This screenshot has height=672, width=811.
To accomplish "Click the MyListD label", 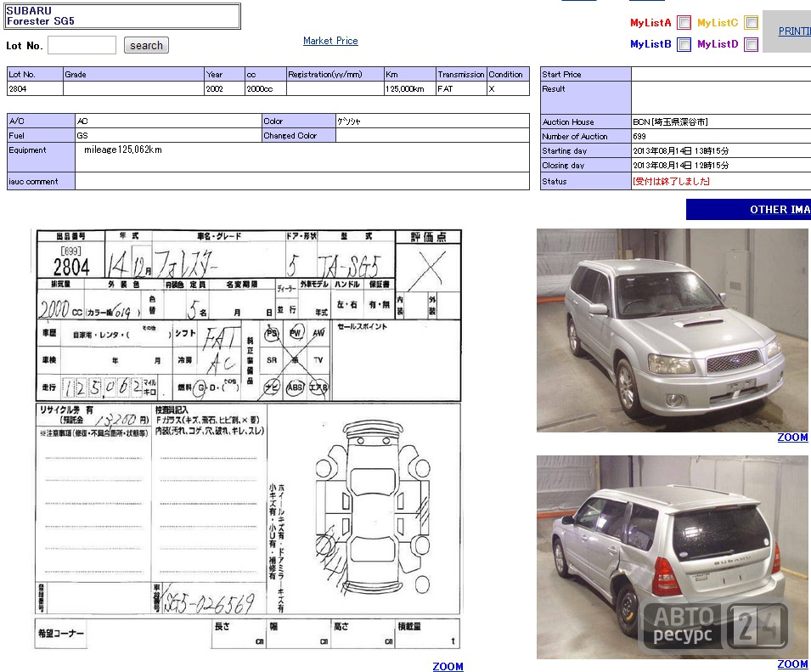I will pos(718,44).
